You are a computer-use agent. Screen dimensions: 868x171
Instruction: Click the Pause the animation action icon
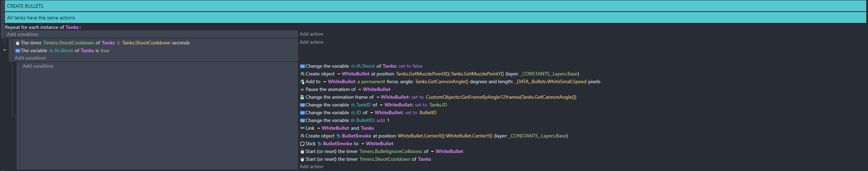pyautogui.click(x=302, y=90)
